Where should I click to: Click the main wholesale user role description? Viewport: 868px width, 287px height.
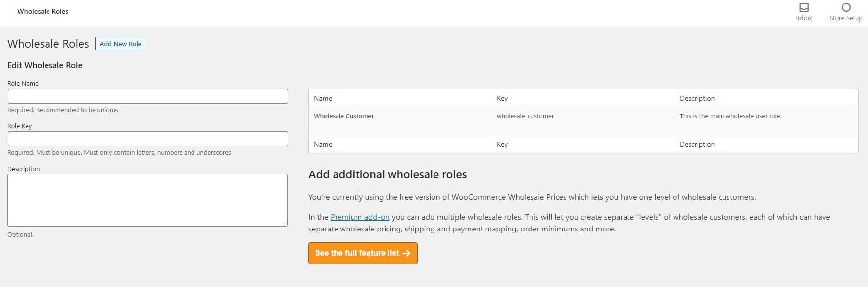click(730, 116)
